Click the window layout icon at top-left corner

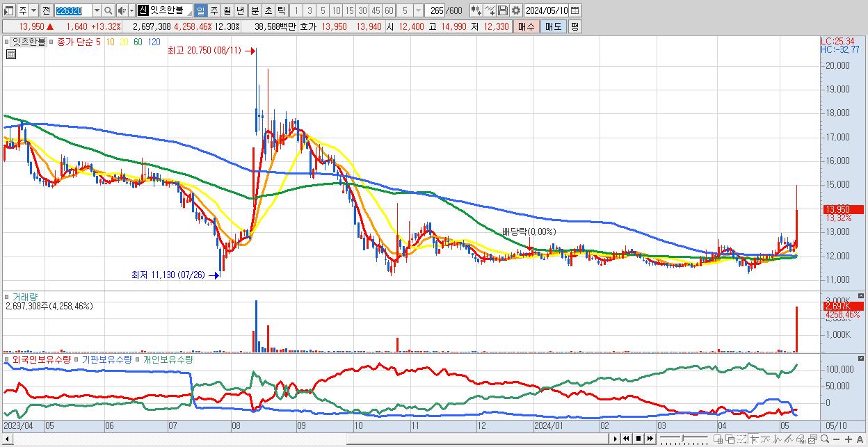8,10
